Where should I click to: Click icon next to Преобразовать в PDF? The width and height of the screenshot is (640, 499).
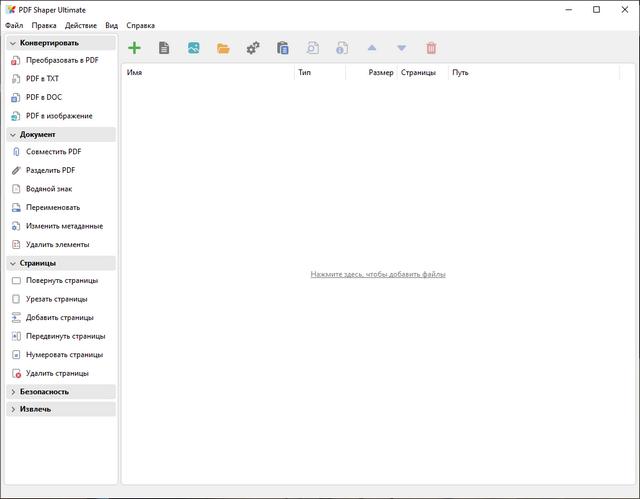click(x=16, y=60)
